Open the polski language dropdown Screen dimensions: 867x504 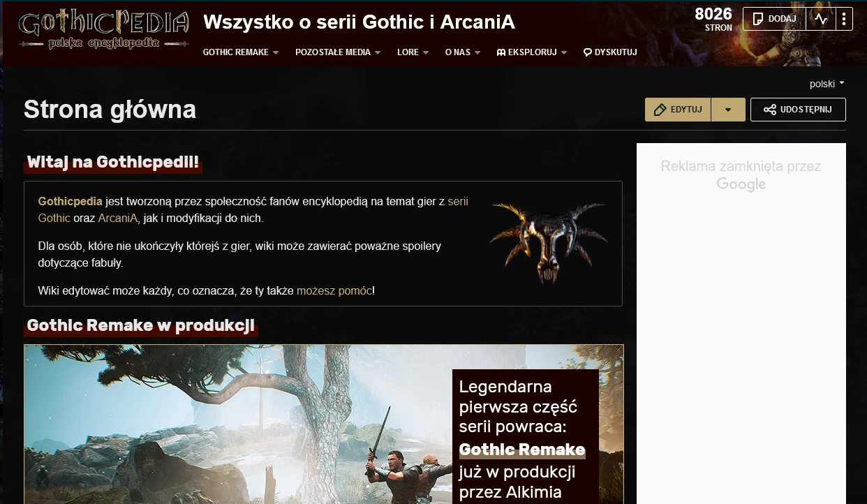(x=827, y=84)
